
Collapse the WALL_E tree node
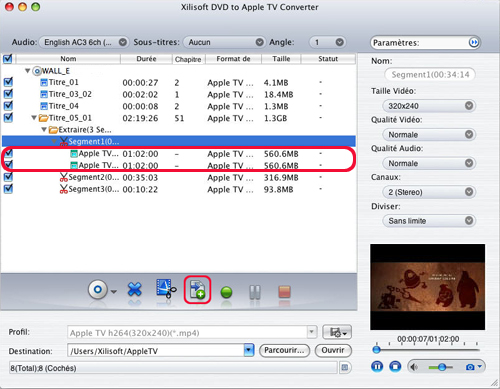[28, 71]
